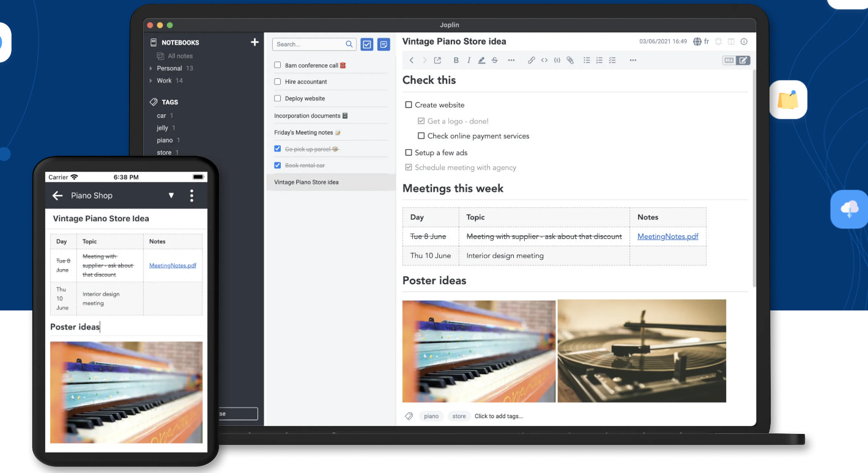Screen dimensions: 868x473
Task: Switch to the Markdown editor toggle half
Action: click(x=729, y=61)
